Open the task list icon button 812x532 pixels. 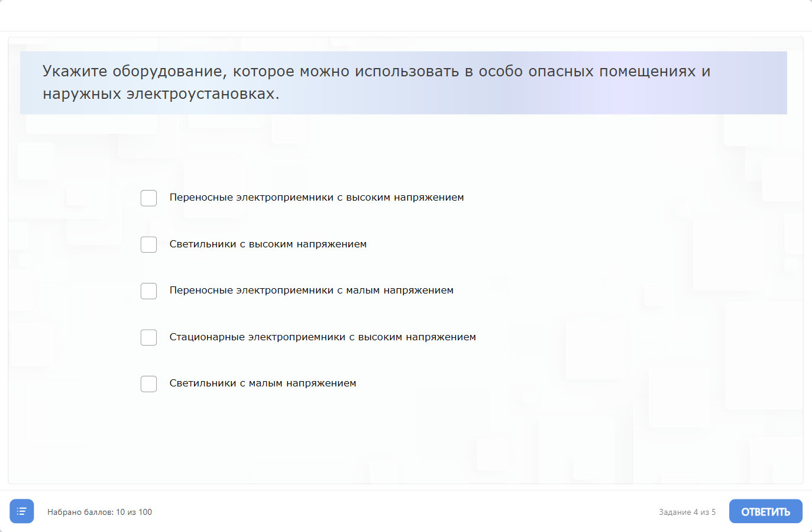pos(22,511)
